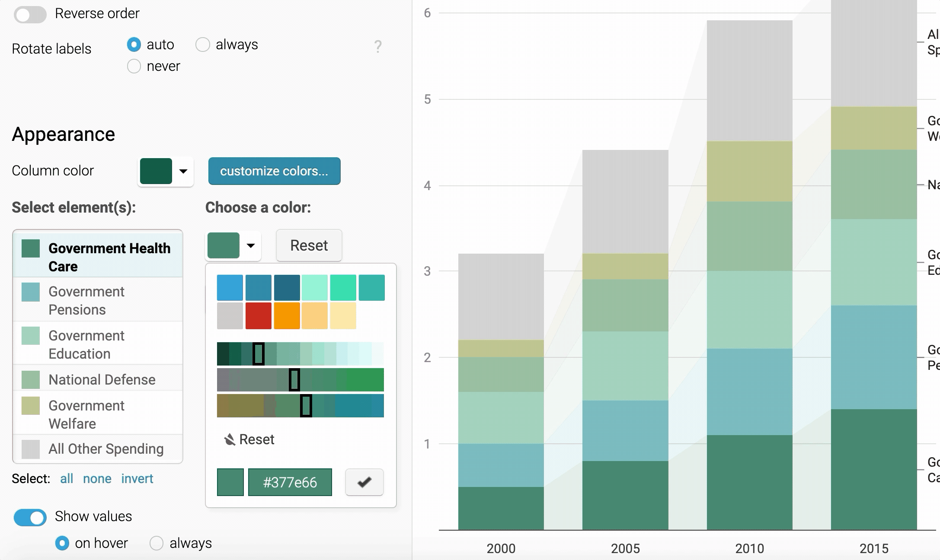Choose the light blue palette swatch
940x560 pixels.
(230, 288)
